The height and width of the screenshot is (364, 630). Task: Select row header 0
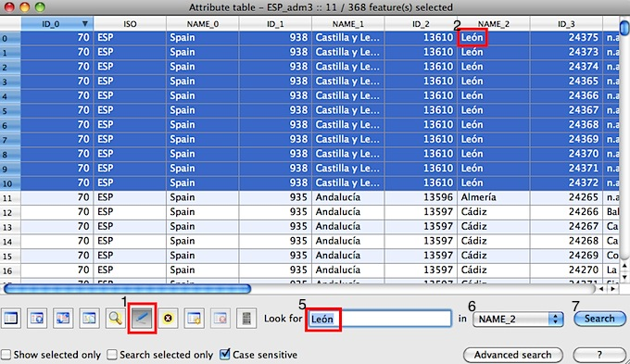[x=10, y=38]
